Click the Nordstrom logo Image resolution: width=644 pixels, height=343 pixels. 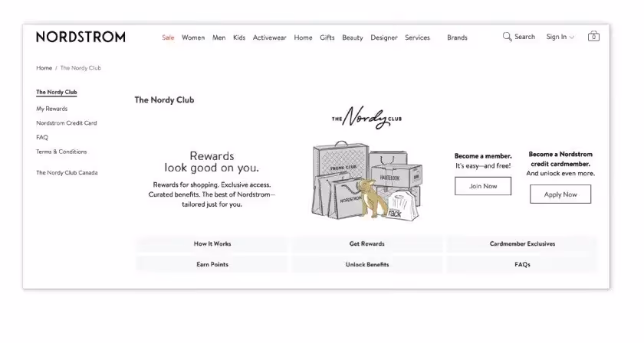pos(80,37)
